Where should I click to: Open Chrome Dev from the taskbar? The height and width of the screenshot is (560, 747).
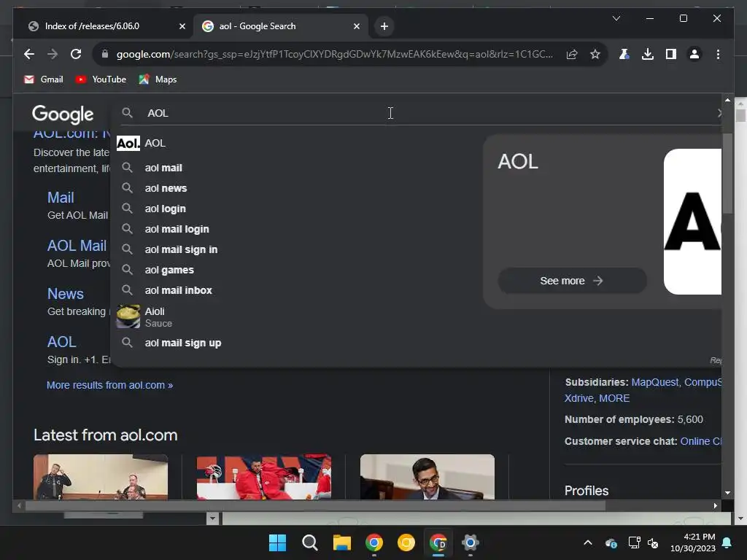point(438,542)
